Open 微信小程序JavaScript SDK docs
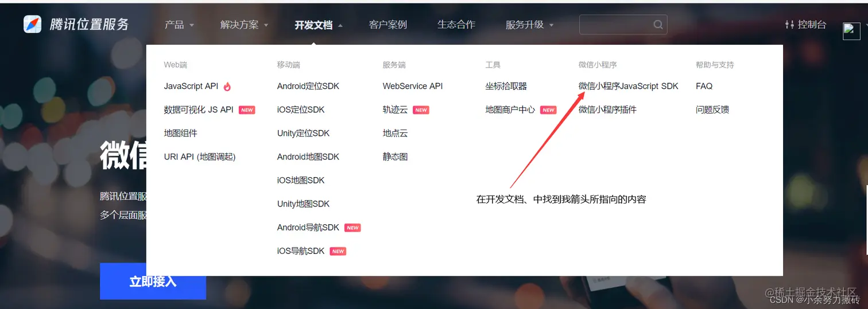Screen dimensions: 868x309 pyautogui.click(x=628, y=87)
